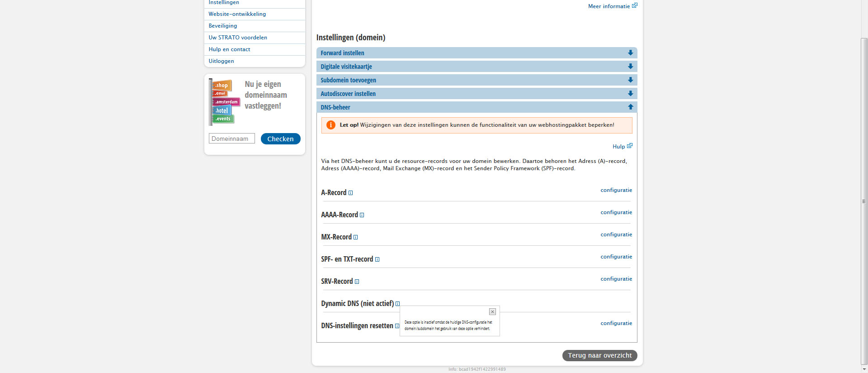Expand Subdomein toevoegen section
This screenshot has width=868, height=373.
click(476, 80)
